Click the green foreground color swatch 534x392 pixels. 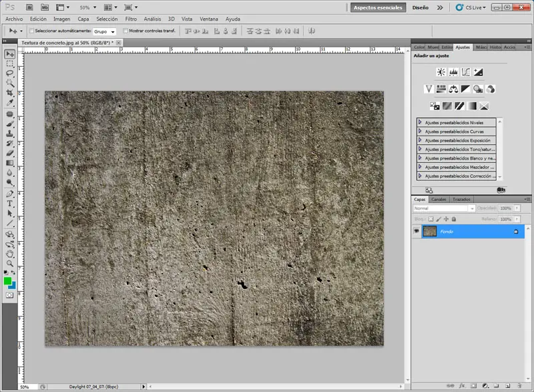pos(7,280)
